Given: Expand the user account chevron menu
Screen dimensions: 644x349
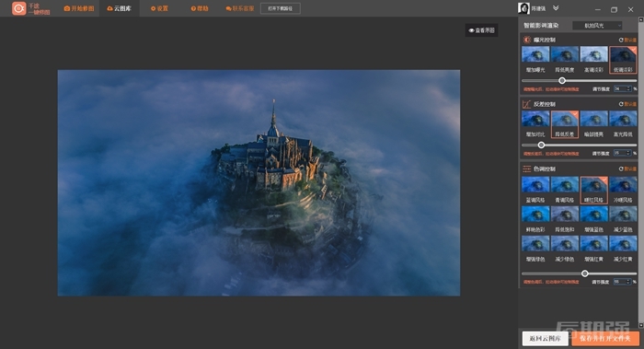Looking at the screenshot, I should (x=556, y=8).
